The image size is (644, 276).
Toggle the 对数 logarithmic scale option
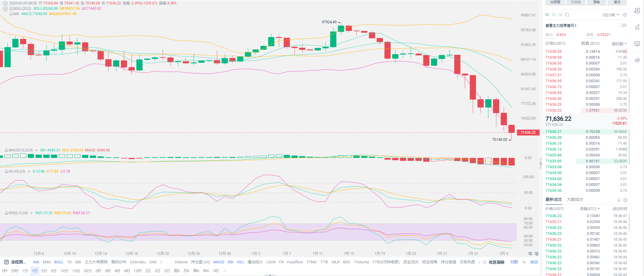pyautogui.click(x=514, y=262)
